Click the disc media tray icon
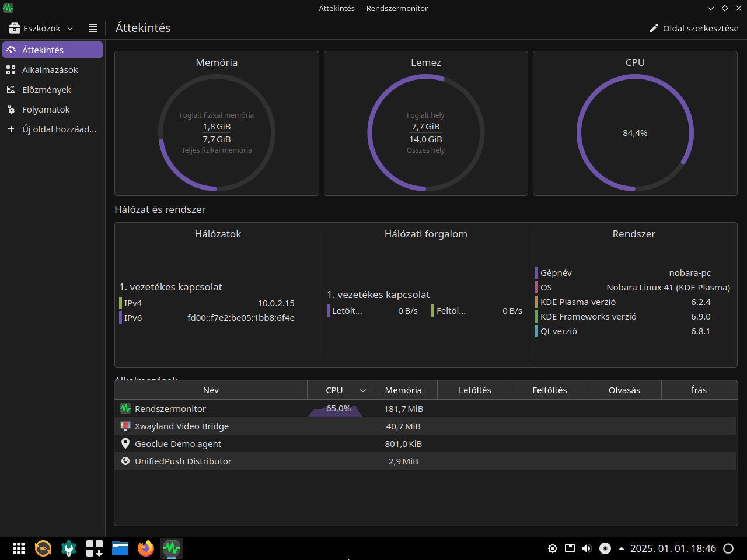747x560 pixels. pyautogui.click(x=605, y=548)
